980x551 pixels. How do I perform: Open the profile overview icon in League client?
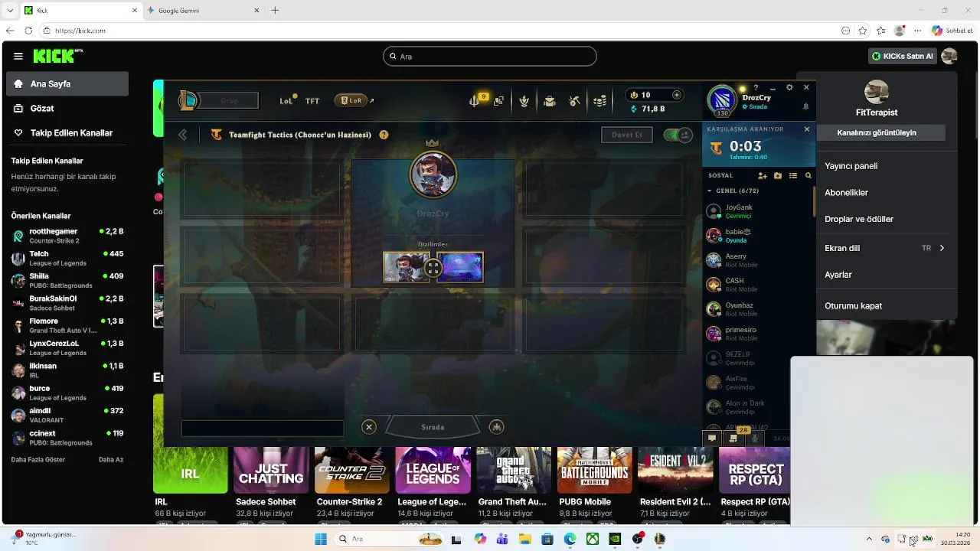[x=499, y=101]
